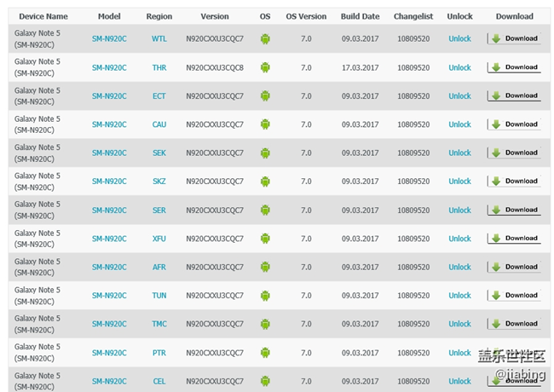554x392 pixels.
Task: Click the Android icon in the CAU row
Action: click(x=265, y=124)
